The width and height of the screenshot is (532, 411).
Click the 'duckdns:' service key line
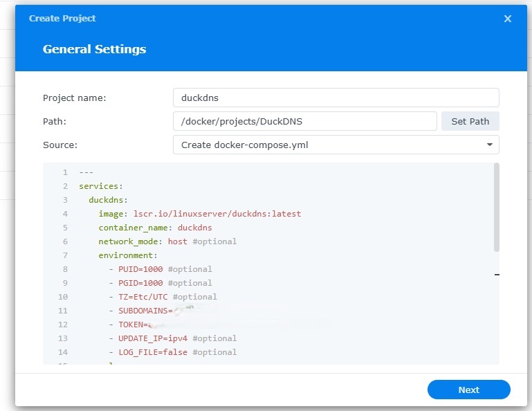pos(108,200)
